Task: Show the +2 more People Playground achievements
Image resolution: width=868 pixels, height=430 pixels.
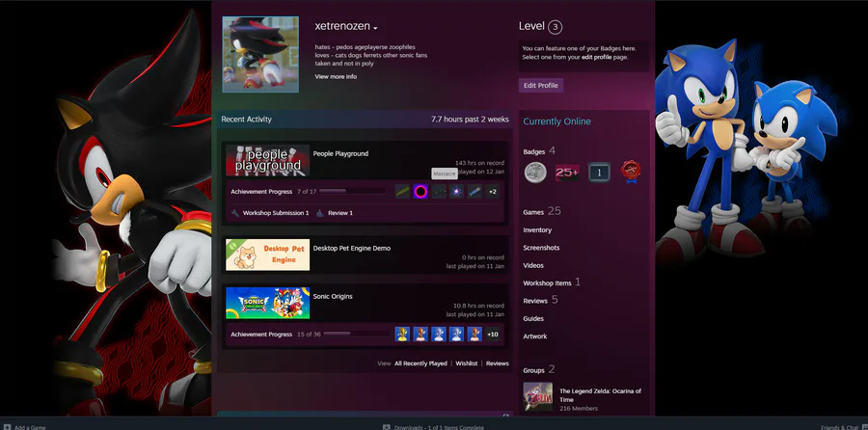Action: pyautogui.click(x=493, y=192)
